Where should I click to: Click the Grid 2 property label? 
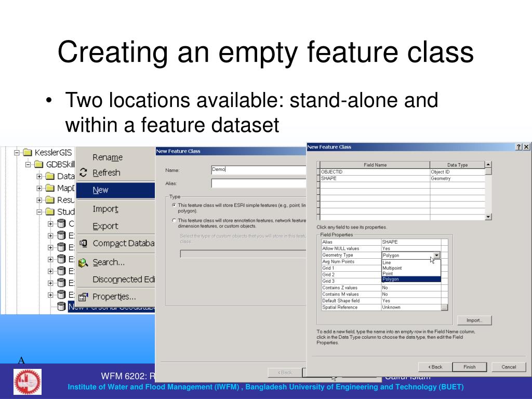click(x=328, y=274)
